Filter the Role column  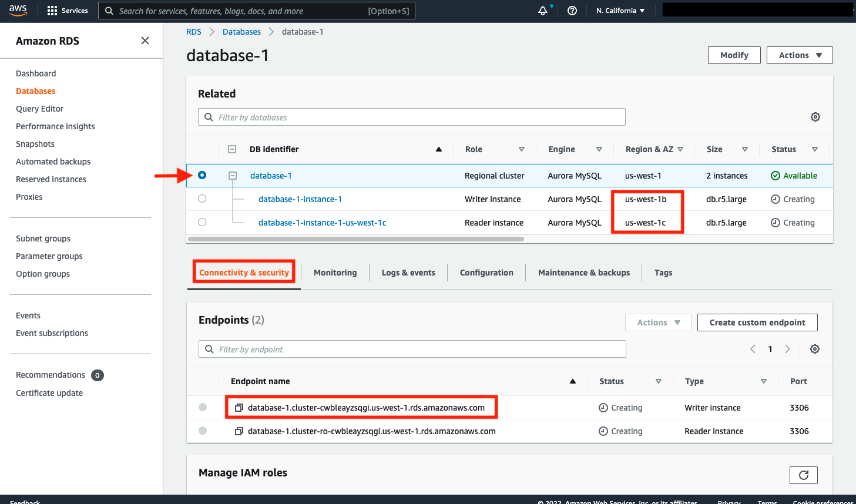[521, 149]
